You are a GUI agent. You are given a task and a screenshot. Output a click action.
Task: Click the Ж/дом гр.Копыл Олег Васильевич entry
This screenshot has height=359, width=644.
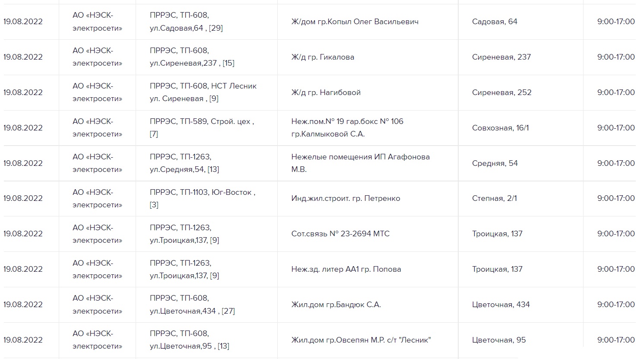point(355,22)
